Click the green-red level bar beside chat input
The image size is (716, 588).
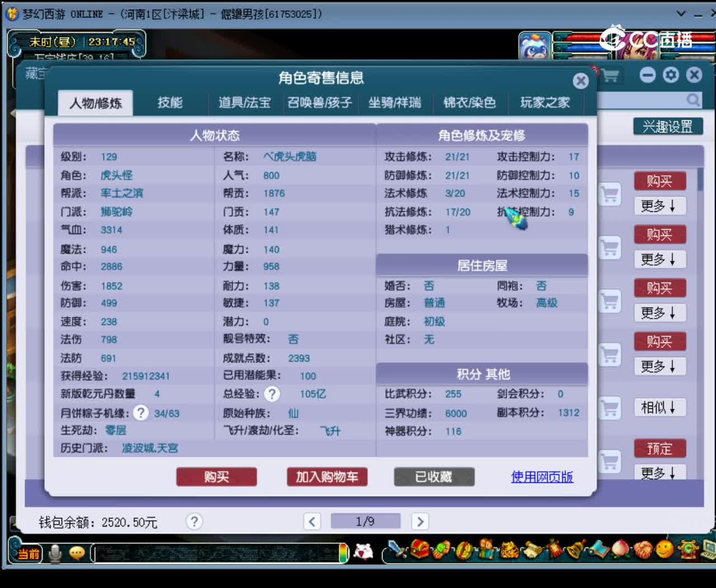(x=343, y=553)
